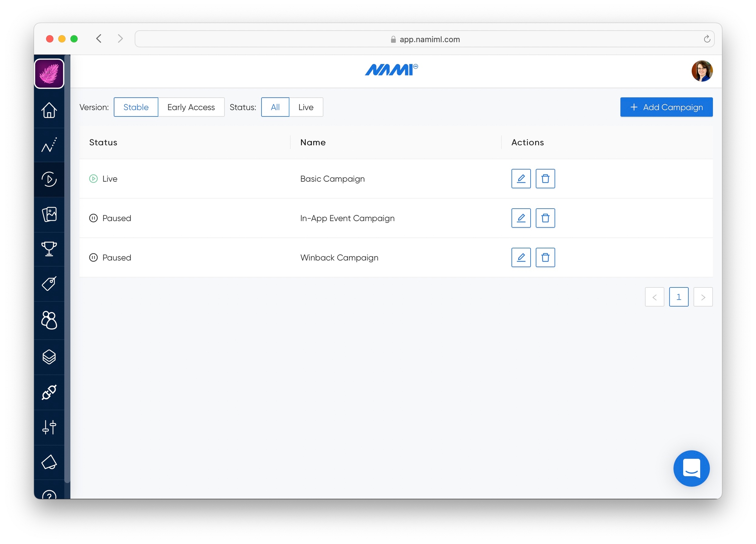This screenshot has width=756, height=544.
Task: Open the trophy icon in sidebar
Action: click(49, 249)
